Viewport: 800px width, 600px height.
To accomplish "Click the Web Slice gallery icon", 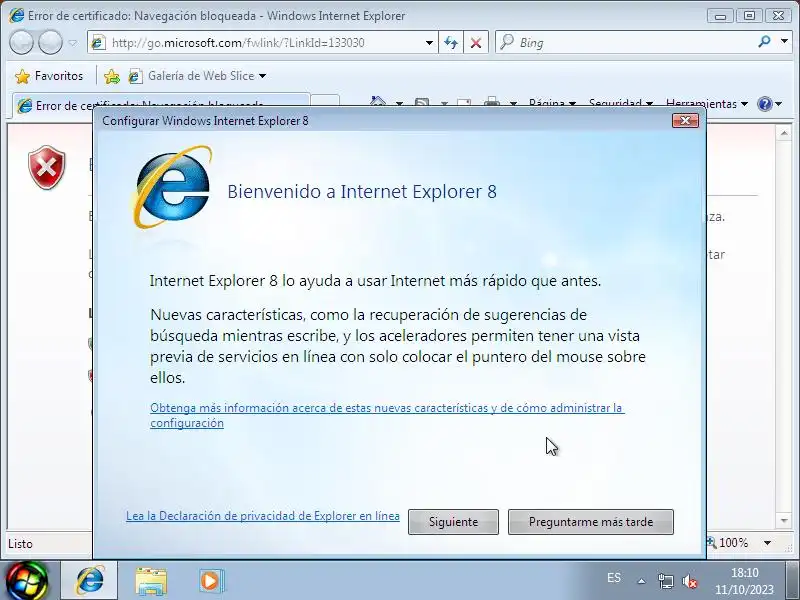I will pos(135,76).
